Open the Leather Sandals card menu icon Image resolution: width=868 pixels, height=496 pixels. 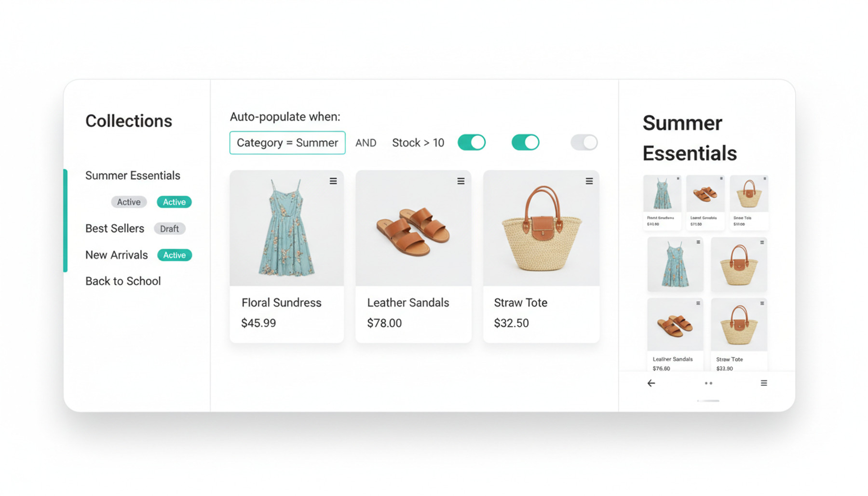pos(461,181)
